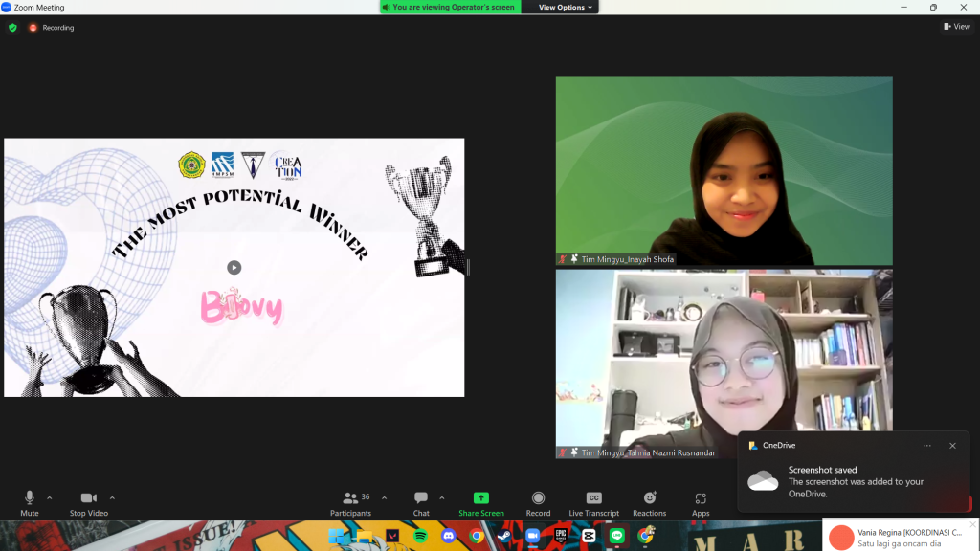
Task: Play the video on the shared slide
Action: coord(234,268)
